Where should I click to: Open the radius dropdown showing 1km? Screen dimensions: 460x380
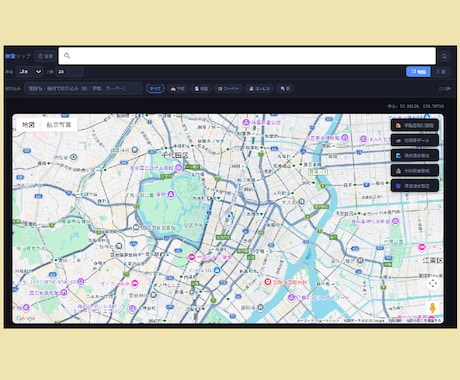[30, 71]
